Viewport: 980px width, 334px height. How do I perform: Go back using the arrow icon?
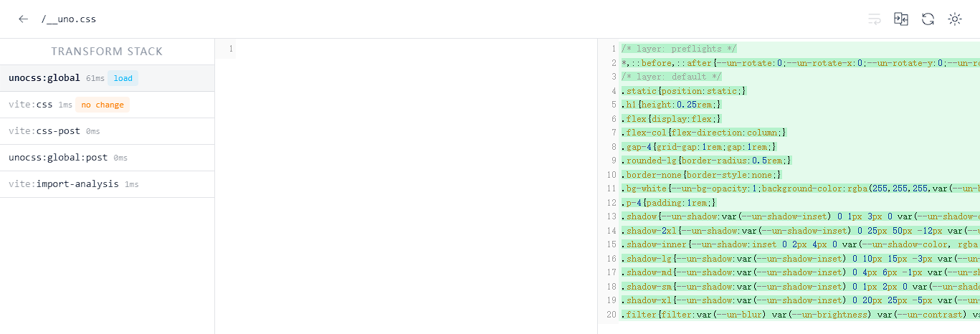(x=23, y=19)
